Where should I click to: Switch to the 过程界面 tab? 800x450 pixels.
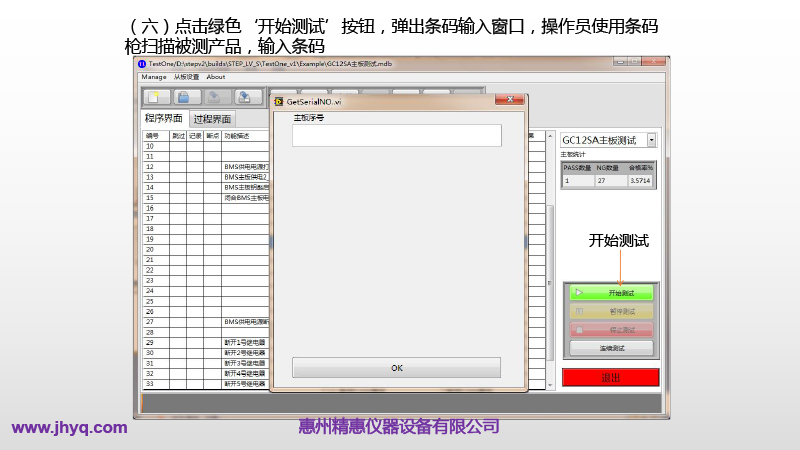(212, 119)
